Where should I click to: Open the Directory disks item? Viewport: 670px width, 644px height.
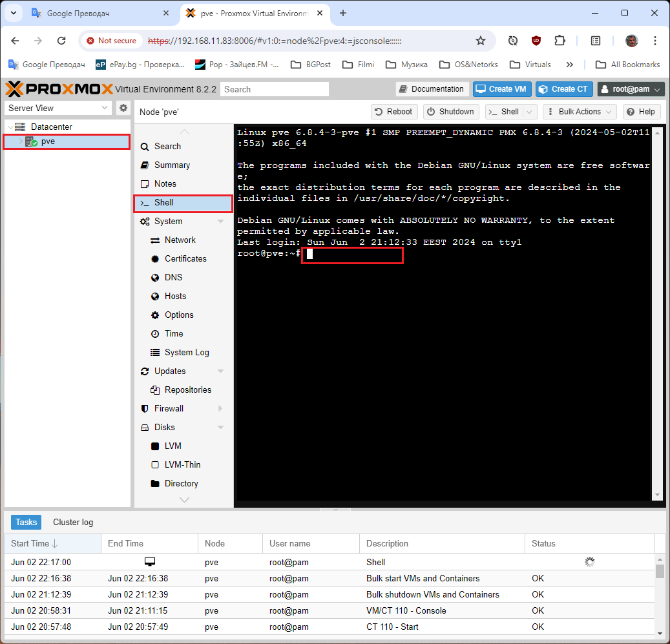coord(183,484)
